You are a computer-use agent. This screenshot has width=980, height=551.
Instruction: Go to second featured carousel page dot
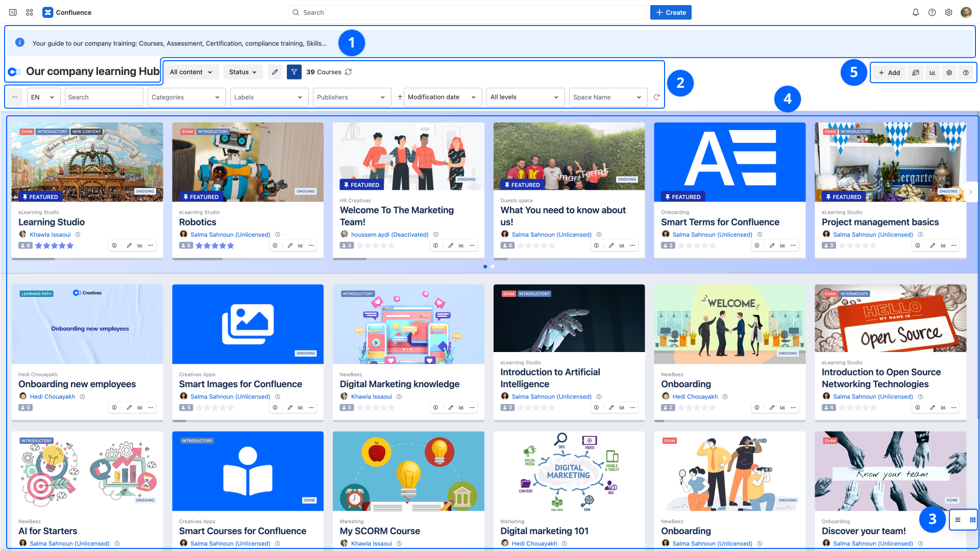coord(493,266)
